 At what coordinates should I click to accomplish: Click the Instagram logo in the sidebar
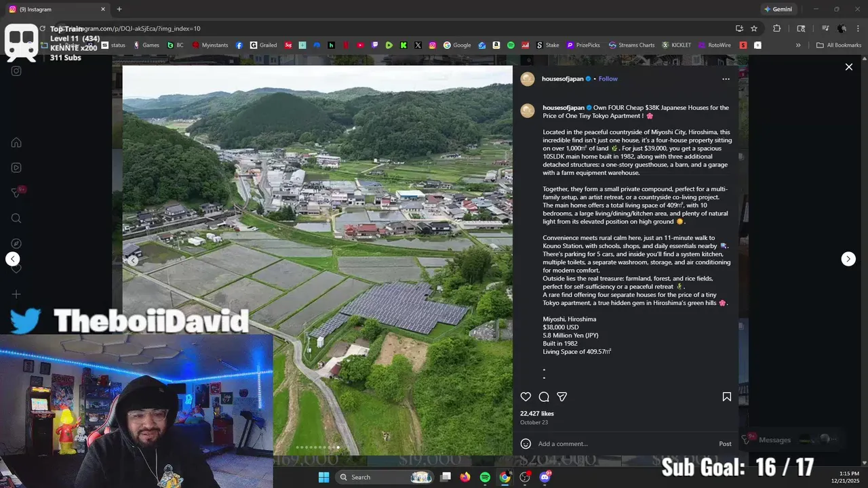(16, 70)
